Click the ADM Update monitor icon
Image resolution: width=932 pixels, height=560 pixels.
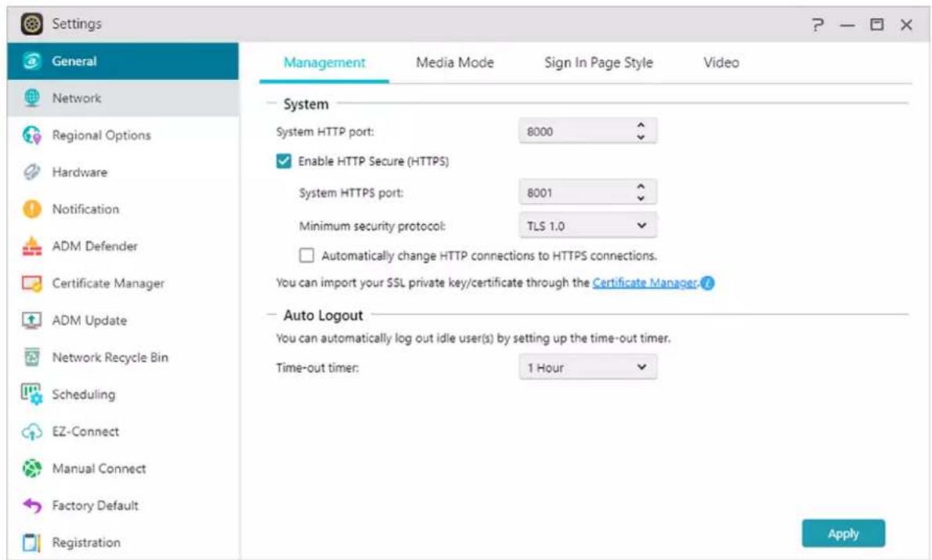point(31,320)
